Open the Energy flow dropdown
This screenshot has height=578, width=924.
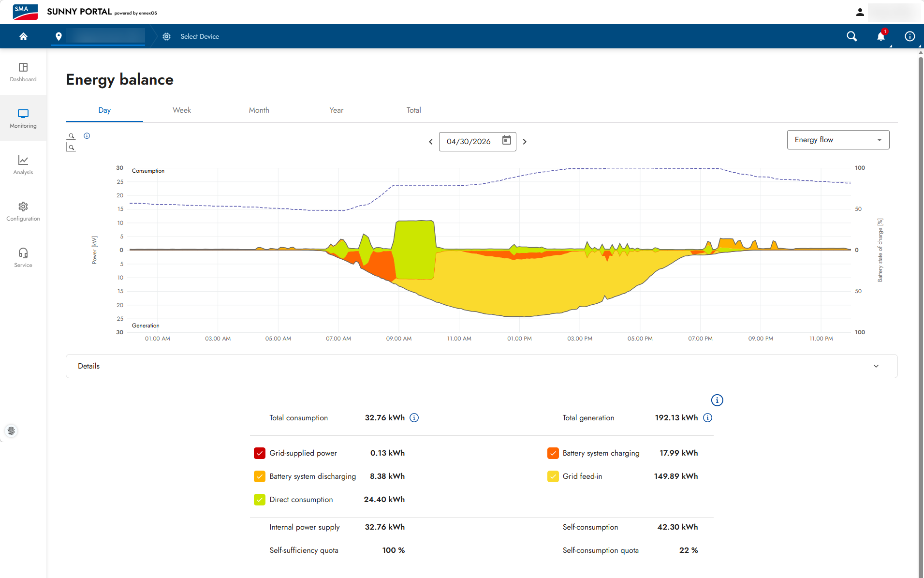coord(838,140)
